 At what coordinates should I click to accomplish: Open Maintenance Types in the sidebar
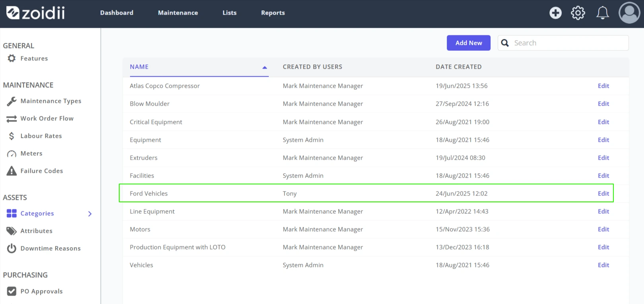(51, 101)
